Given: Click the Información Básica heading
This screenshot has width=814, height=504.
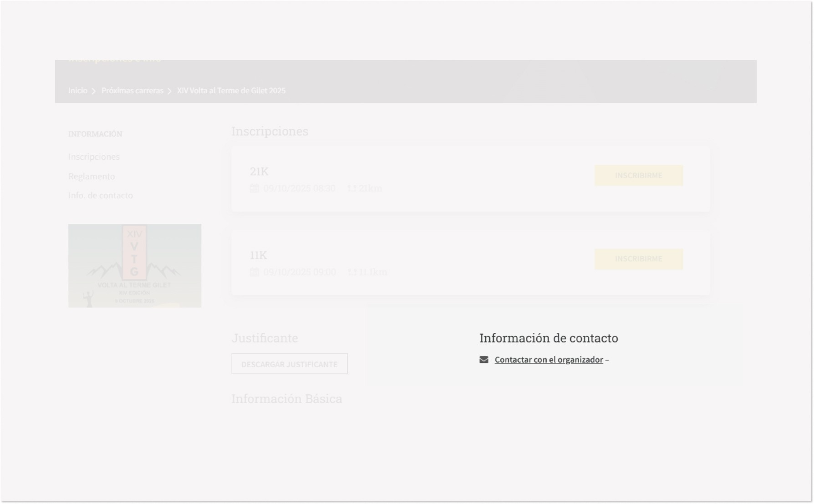Looking at the screenshot, I should pos(287,398).
